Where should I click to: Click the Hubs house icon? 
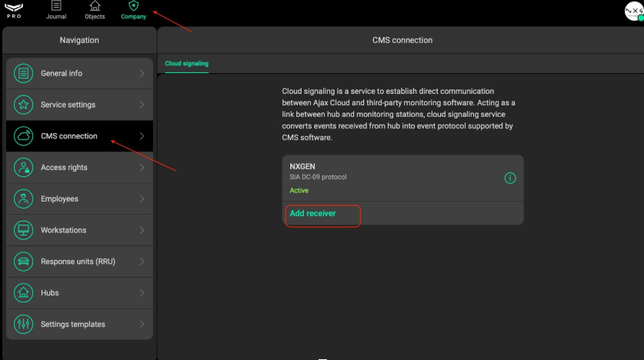tap(24, 293)
